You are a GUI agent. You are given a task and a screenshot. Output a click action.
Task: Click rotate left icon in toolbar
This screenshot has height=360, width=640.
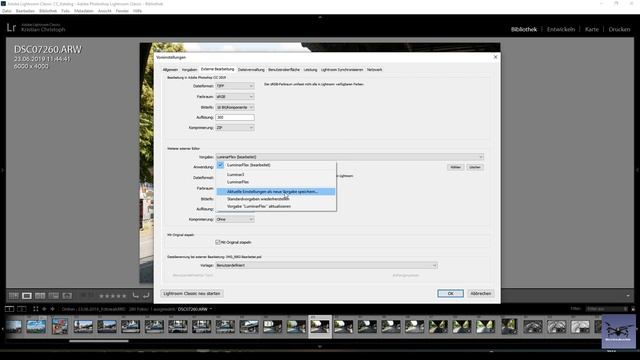[x=136, y=295]
